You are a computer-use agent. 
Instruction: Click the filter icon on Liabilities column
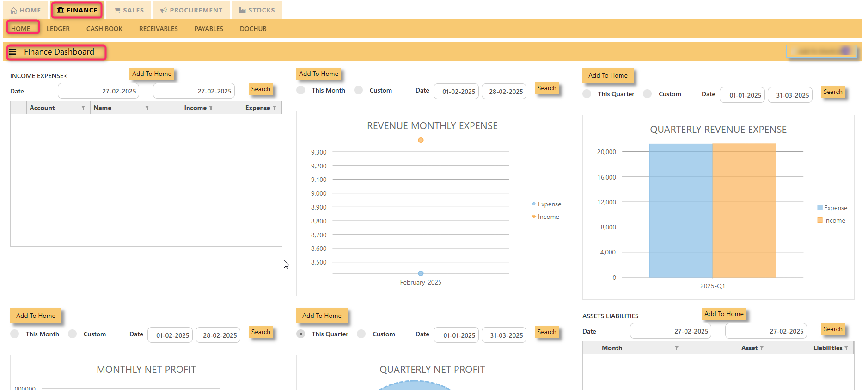point(846,348)
